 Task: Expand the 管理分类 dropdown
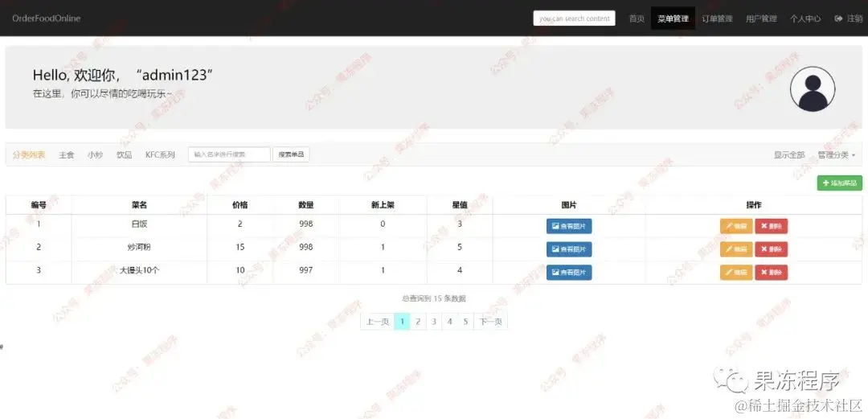coord(837,154)
